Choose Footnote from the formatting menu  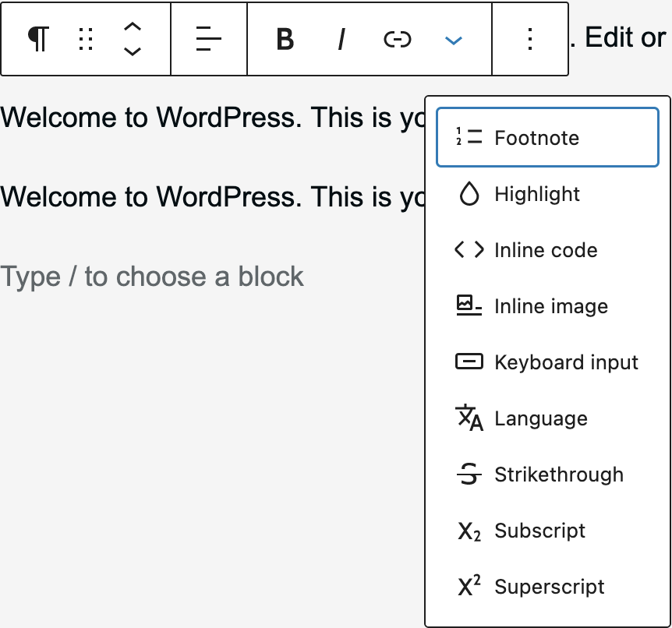547,137
